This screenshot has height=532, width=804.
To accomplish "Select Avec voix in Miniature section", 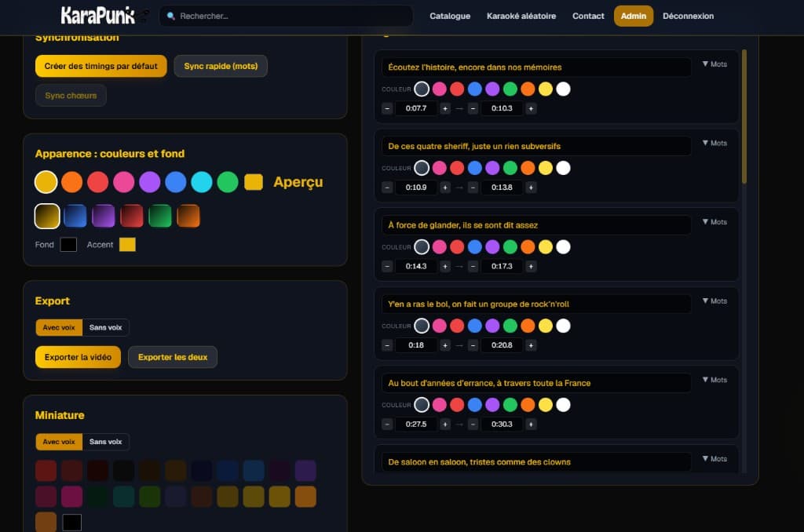I will coord(59,442).
